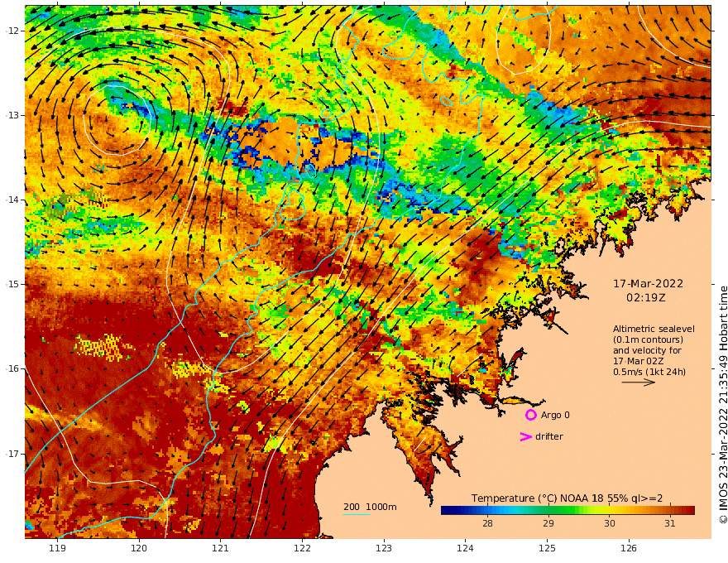Click the '0.5m/s (1kt 24h)' text
The width and height of the screenshot is (728, 563).
[x=649, y=372]
